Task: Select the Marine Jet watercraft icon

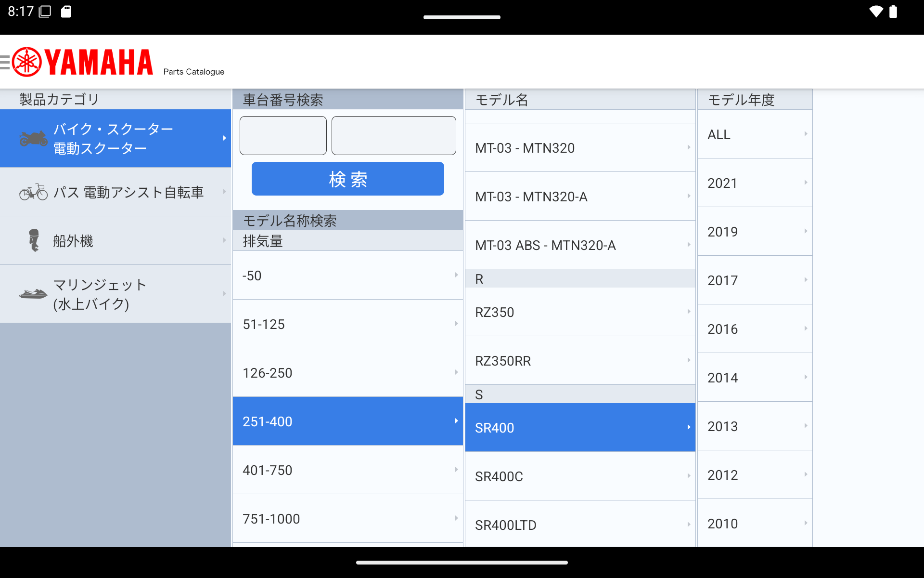Action: [x=33, y=294]
